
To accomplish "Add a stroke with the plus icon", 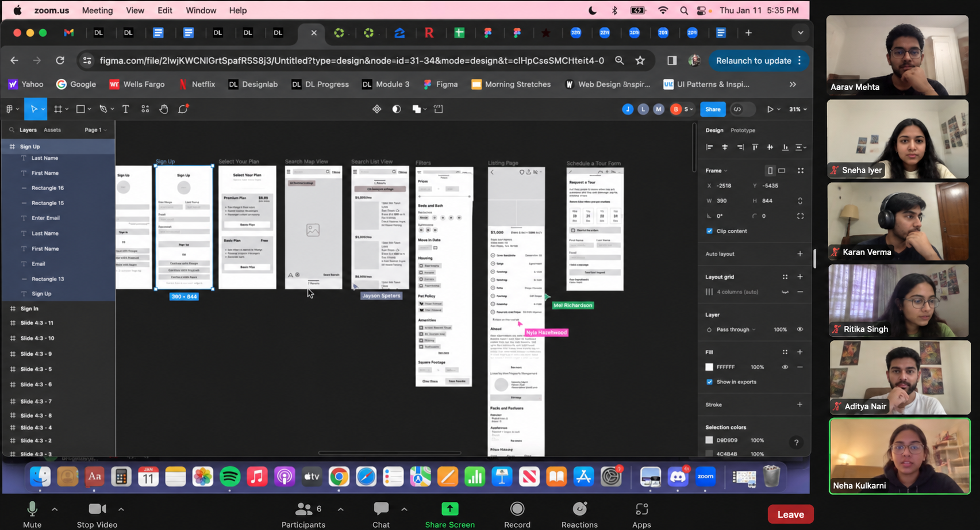I will [800, 405].
